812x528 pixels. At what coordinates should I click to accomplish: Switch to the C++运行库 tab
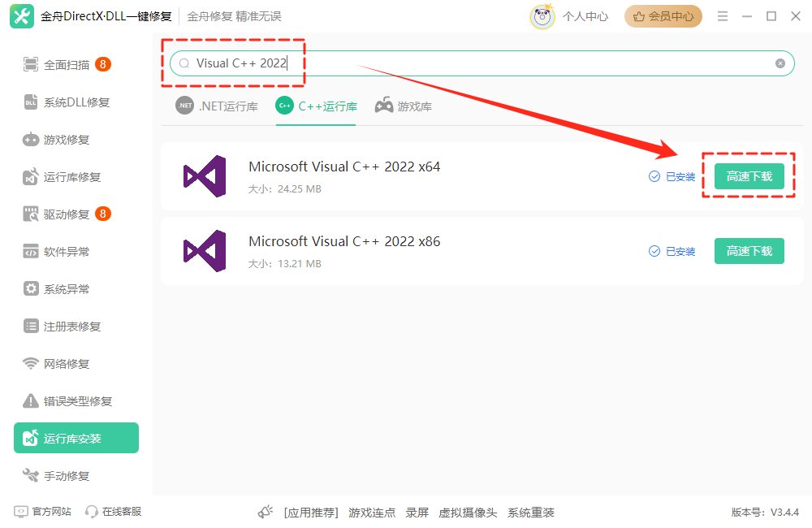click(316, 106)
